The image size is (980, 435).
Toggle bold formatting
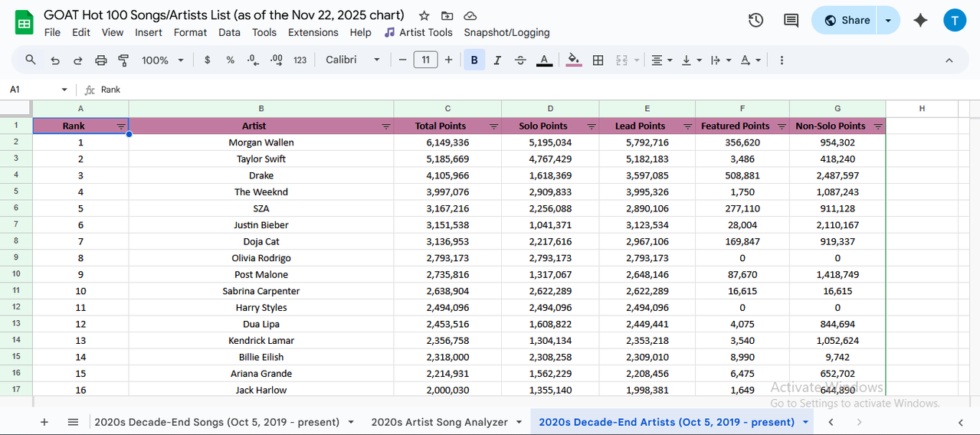tap(474, 60)
